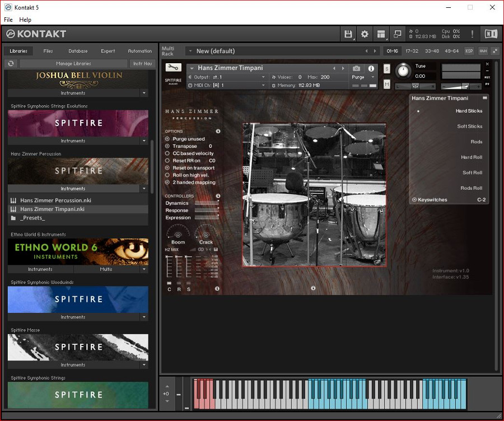Toggle Reset on transport option
504x421 pixels.
[x=167, y=168]
